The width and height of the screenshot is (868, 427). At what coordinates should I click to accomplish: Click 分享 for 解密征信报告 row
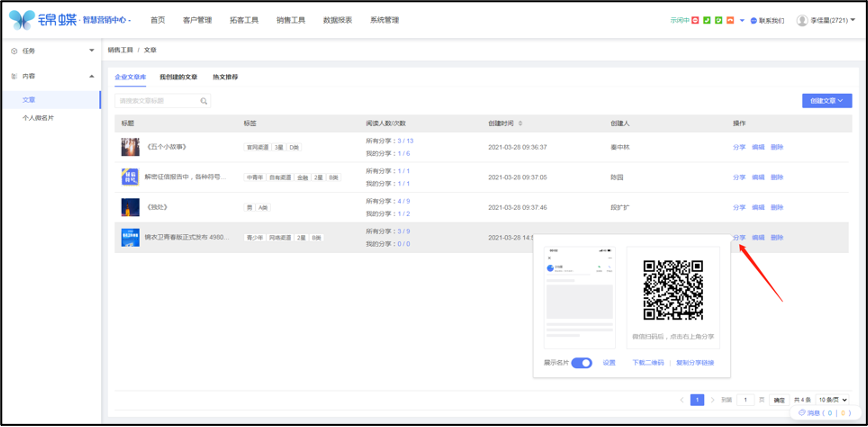click(739, 177)
